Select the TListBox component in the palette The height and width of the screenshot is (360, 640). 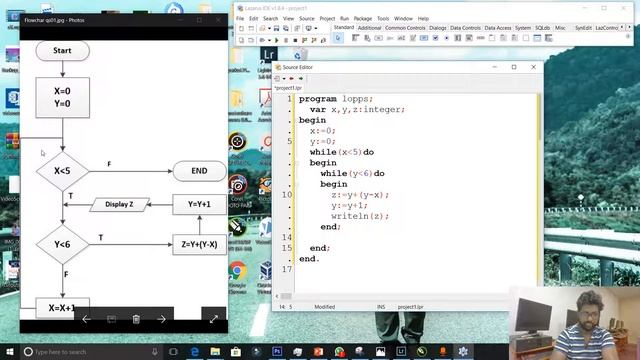(458, 38)
